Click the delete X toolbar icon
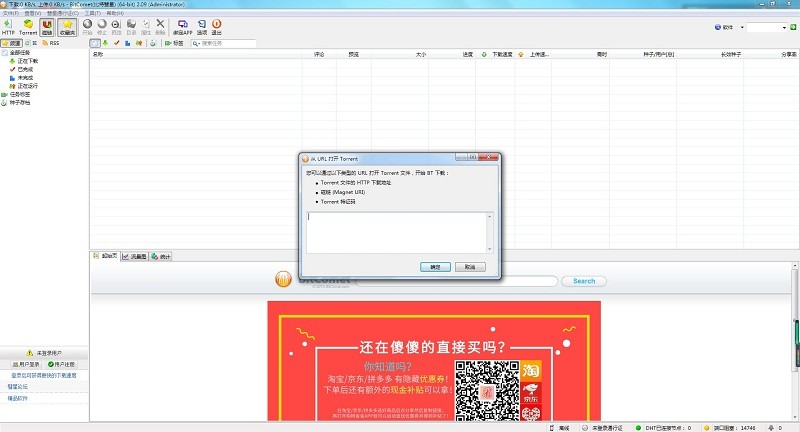Viewport: 800px width, 432px height. [160, 26]
